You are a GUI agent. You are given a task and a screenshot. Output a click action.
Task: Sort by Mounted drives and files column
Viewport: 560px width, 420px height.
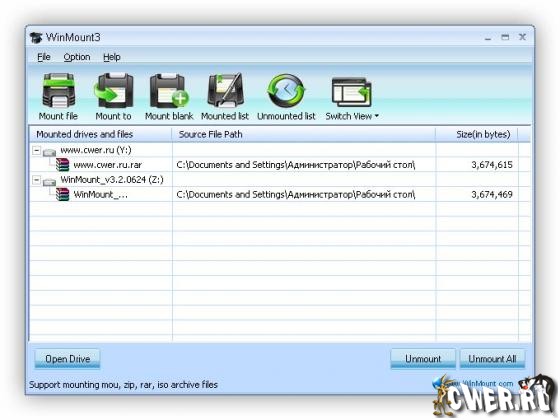[100, 134]
